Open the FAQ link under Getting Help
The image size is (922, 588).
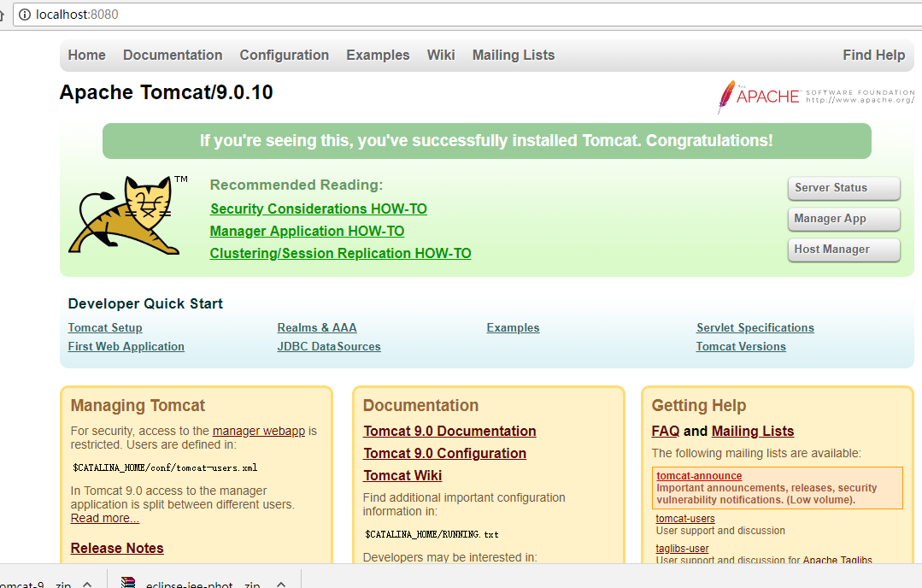coord(665,431)
